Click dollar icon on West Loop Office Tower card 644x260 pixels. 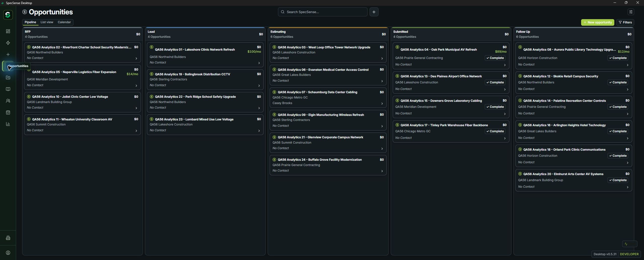pyautogui.click(x=274, y=47)
